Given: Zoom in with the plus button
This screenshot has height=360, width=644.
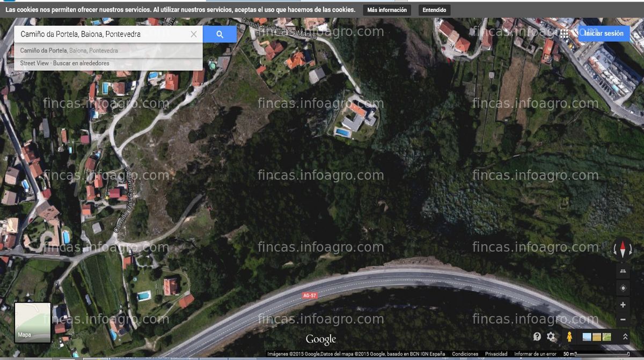Looking at the screenshot, I should 623,305.
